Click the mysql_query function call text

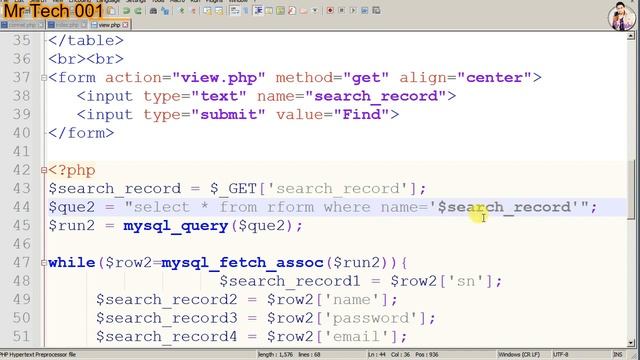click(176, 226)
